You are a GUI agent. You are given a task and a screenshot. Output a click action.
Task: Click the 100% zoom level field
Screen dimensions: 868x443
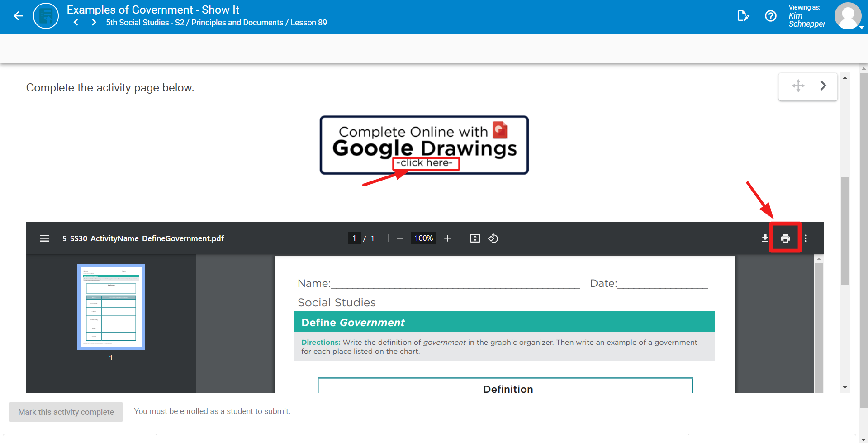click(424, 238)
